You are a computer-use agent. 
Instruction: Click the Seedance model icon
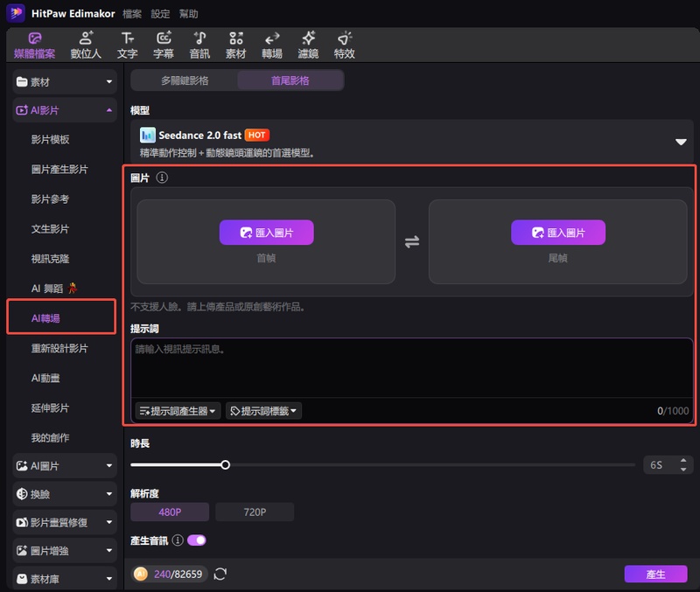147,135
